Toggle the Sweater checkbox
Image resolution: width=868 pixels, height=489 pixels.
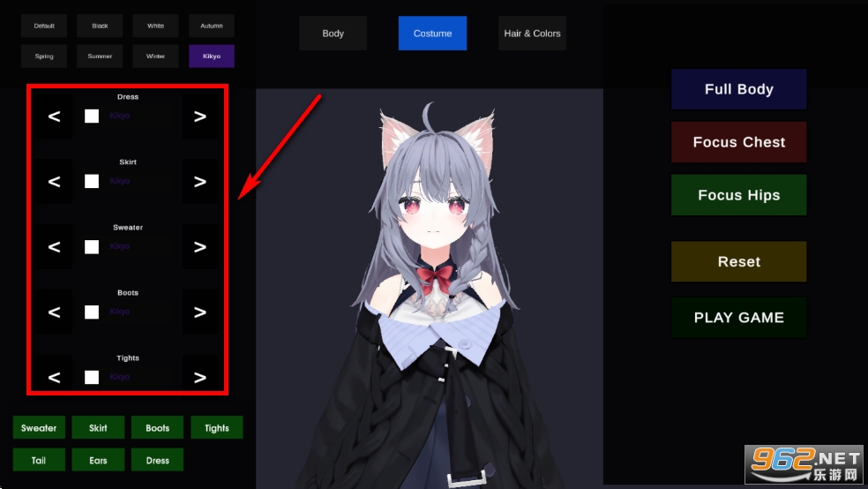pos(92,246)
